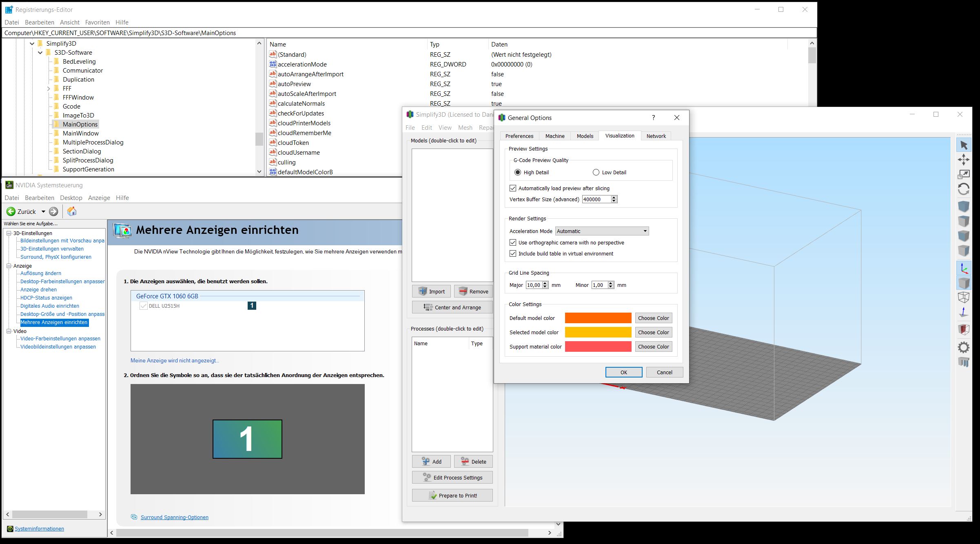
Task: Open the Desktop menu in NVIDIA Systemsteuerung
Action: pyautogui.click(x=71, y=198)
